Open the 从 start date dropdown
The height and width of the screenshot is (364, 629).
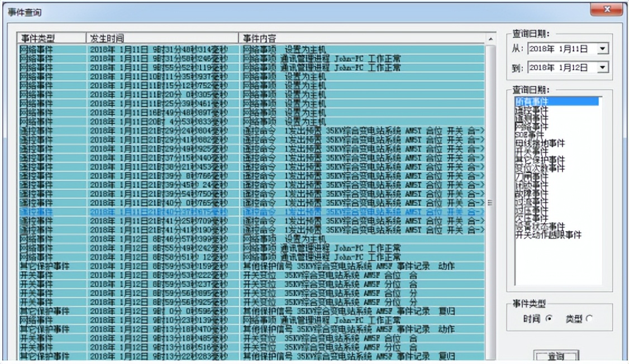[x=602, y=48]
